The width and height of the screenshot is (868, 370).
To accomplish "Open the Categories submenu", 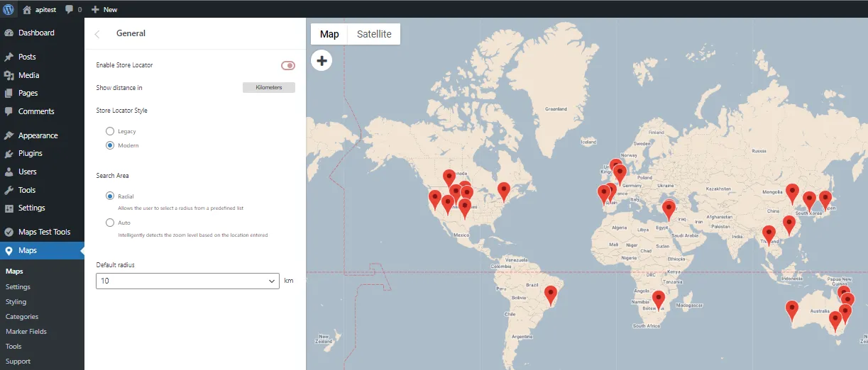I will [22, 317].
